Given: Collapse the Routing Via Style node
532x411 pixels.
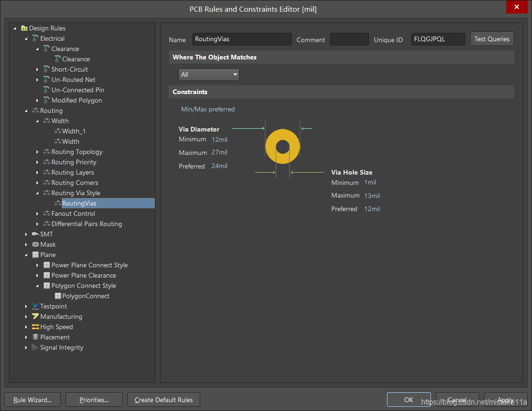Looking at the screenshot, I should tap(38, 193).
